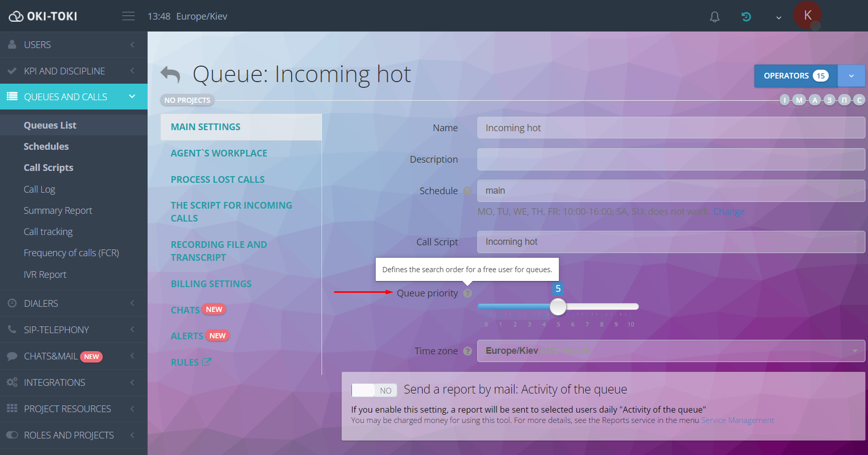Open the notifications bell
Screen dimensions: 868x455
pos(714,17)
